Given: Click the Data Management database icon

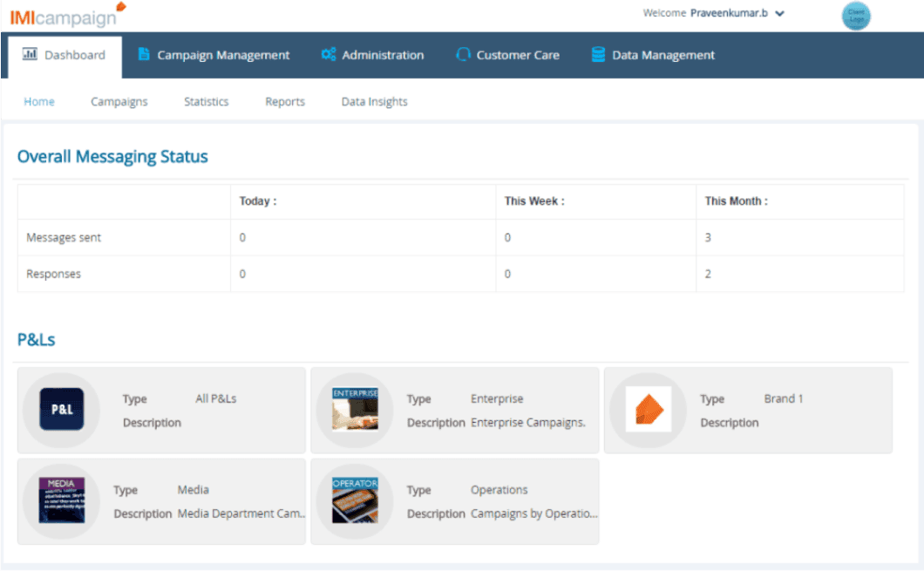Looking at the screenshot, I should click(x=598, y=54).
